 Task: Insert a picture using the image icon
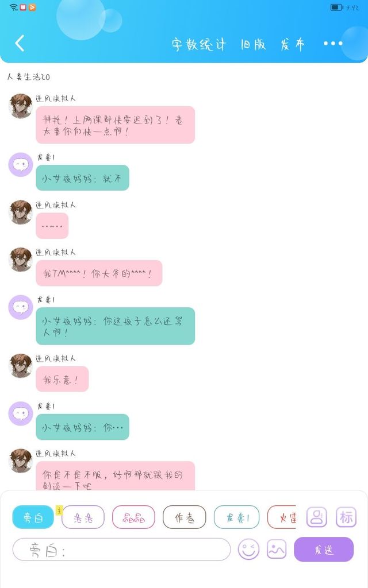tap(277, 550)
